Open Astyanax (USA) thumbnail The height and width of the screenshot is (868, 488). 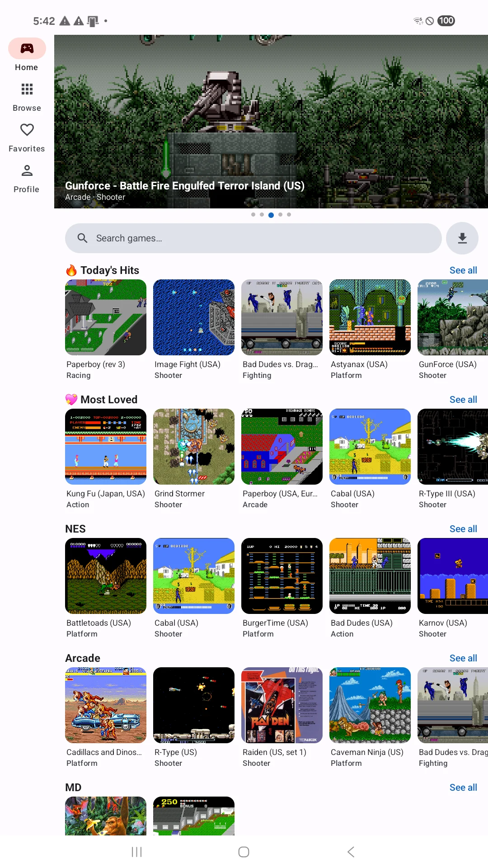click(370, 317)
